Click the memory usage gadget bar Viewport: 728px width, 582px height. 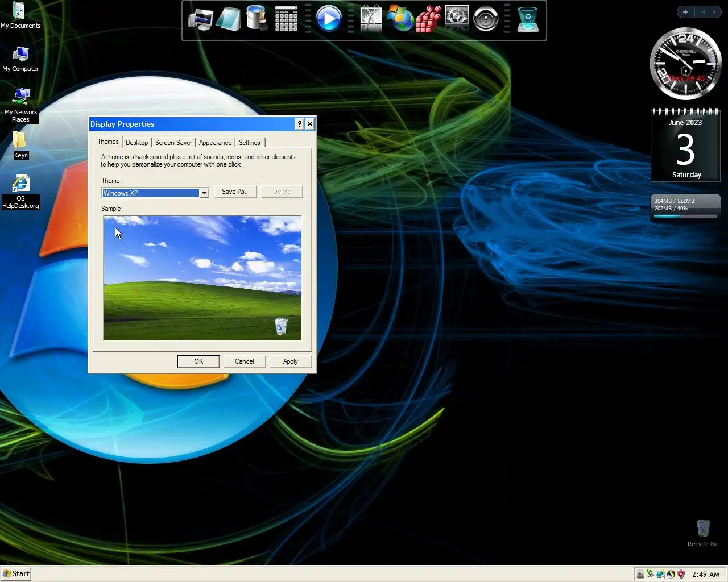point(685,208)
